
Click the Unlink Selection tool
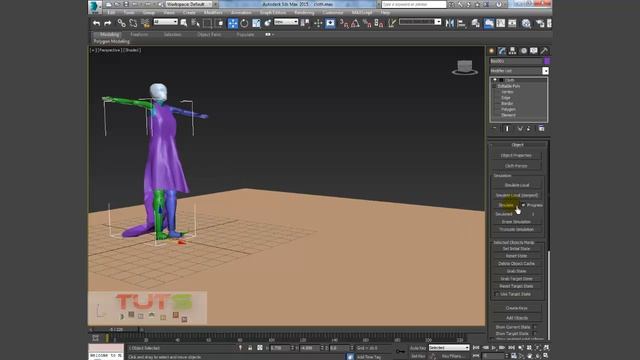point(133,23)
